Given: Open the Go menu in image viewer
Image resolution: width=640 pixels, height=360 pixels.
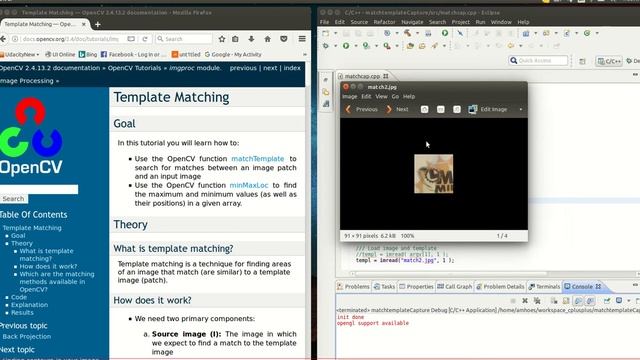Looking at the screenshot, I should 395,97.
